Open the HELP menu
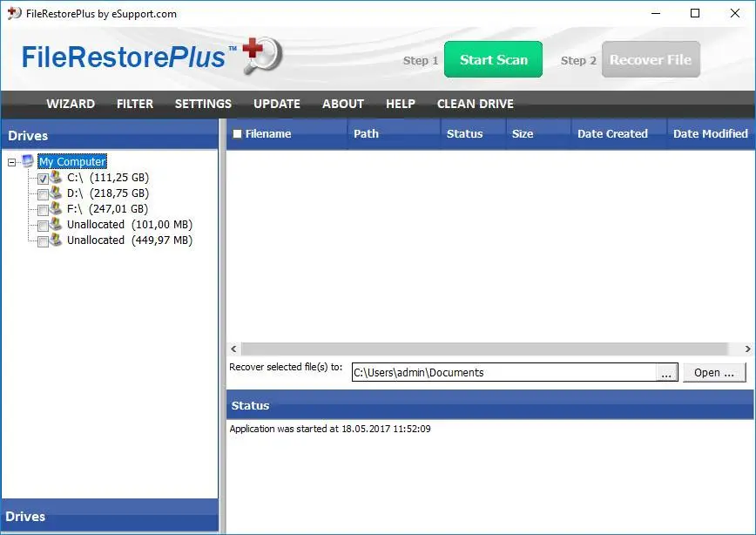The image size is (756, 535). tap(400, 104)
